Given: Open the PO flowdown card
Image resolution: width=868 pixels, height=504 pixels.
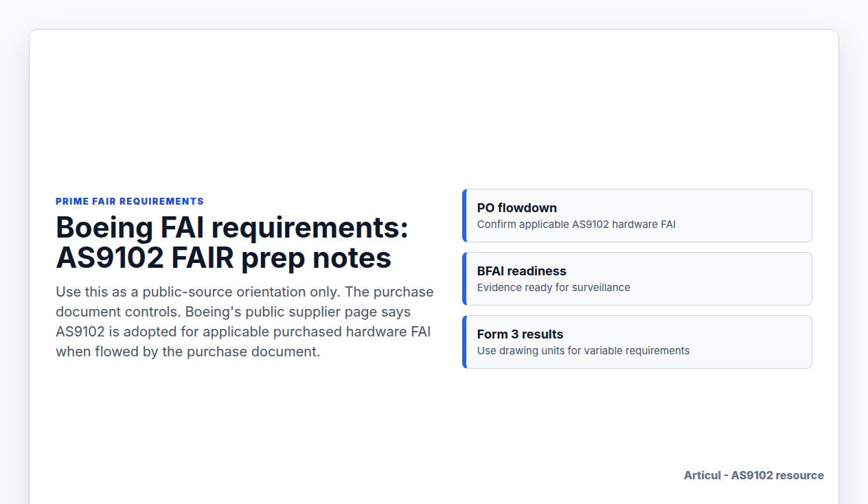Looking at the screenshot, I should click(x=637, y=216).
